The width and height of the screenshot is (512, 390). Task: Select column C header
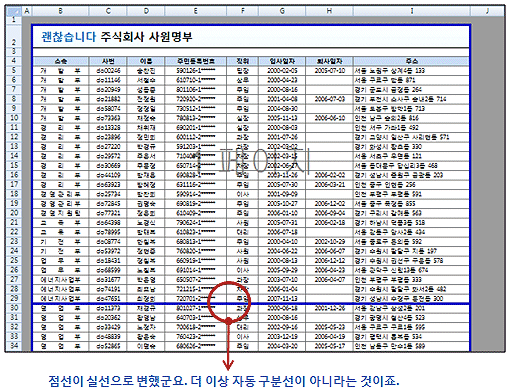108,11
